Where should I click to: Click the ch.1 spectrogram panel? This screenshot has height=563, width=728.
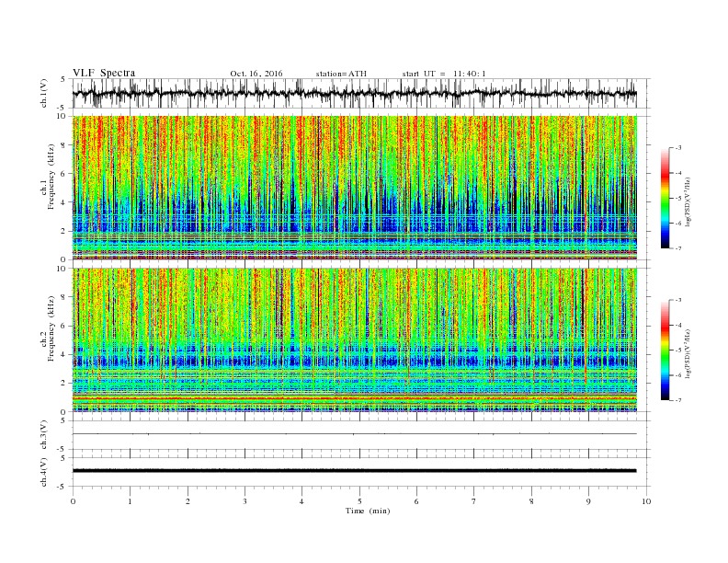[x=354, y=188]
